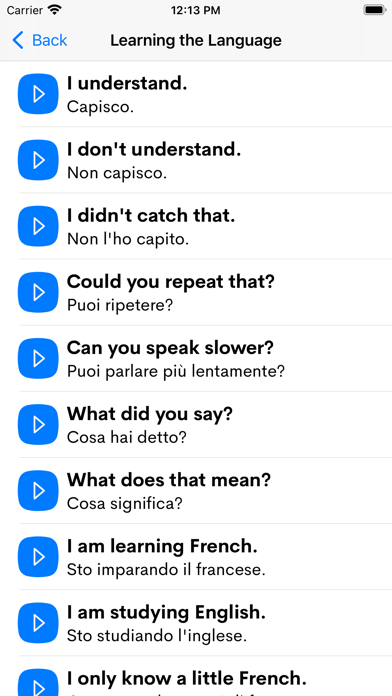Play audio for "I am studying English."
The image size is (392, 696).
38,623
